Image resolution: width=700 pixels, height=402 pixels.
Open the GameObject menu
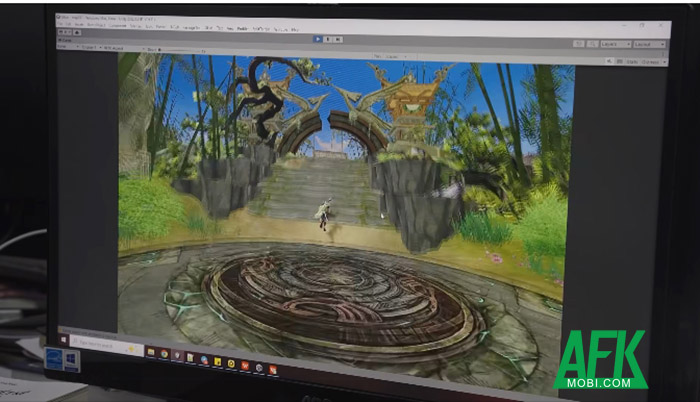pos(96,25)
